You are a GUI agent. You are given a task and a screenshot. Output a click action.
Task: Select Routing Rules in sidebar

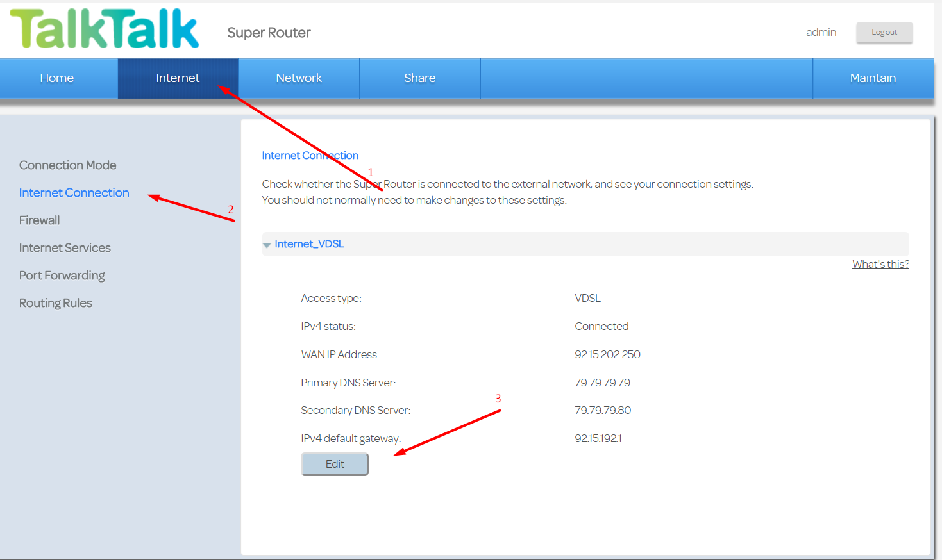[x=56, y=303]
